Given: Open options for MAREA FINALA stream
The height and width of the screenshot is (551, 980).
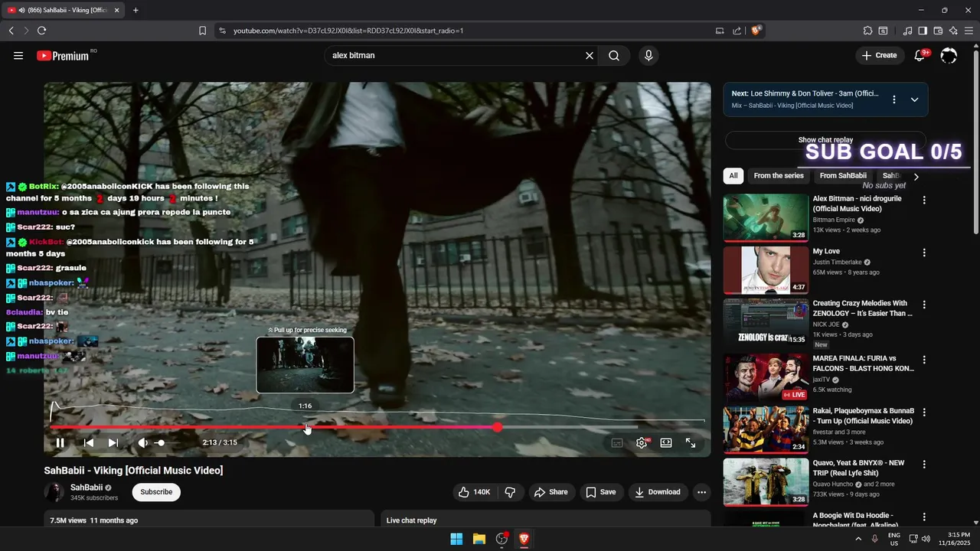Looking at the screenshot, I should point(924,360).
